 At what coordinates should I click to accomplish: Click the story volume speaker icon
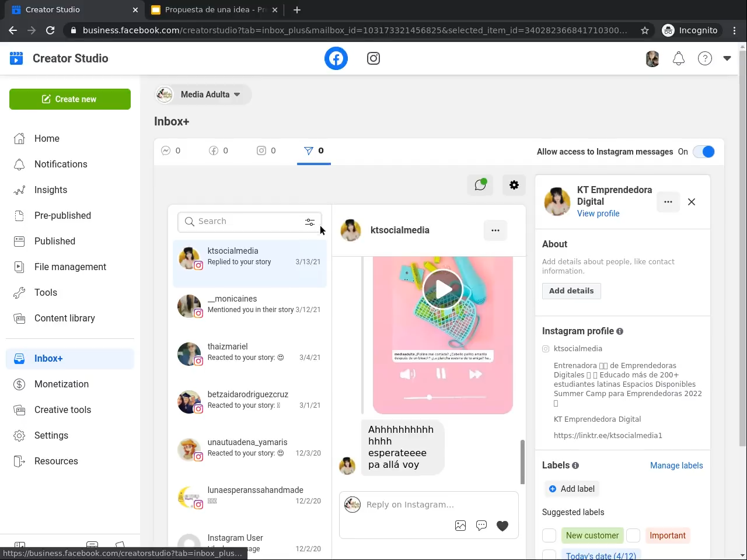407,374
